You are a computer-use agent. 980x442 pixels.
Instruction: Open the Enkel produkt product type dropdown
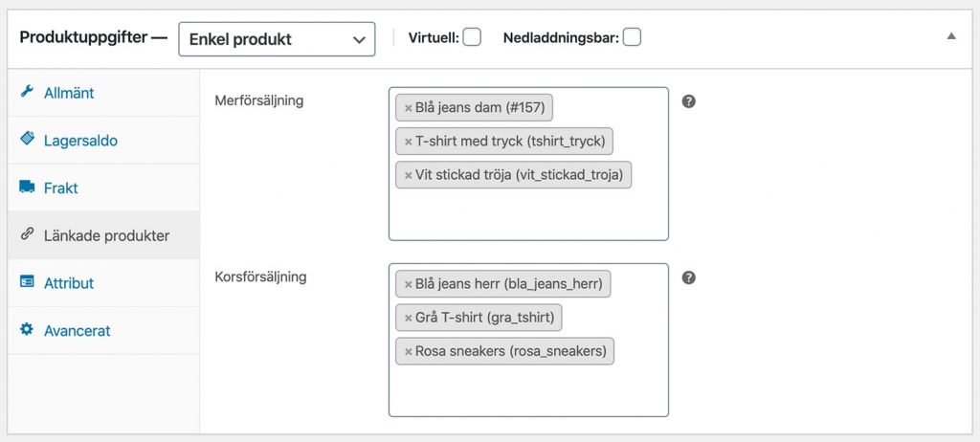tap(277, 39)
